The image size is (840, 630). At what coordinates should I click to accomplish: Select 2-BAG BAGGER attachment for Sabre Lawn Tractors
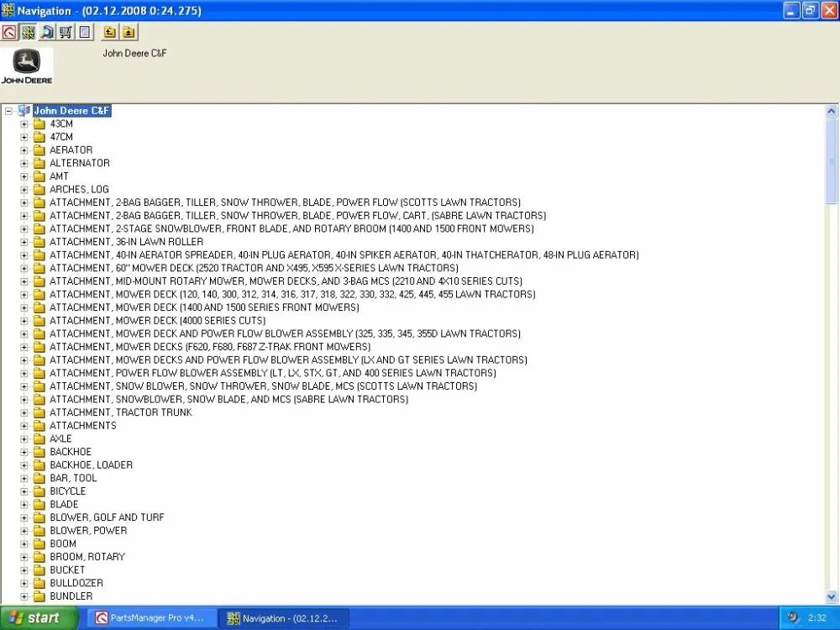click(x=298, y=215)
